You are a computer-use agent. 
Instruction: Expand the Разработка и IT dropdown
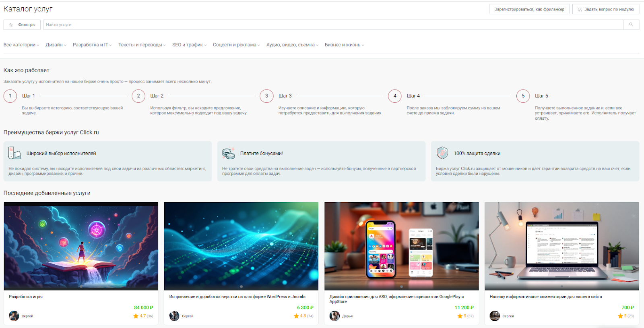92,45
